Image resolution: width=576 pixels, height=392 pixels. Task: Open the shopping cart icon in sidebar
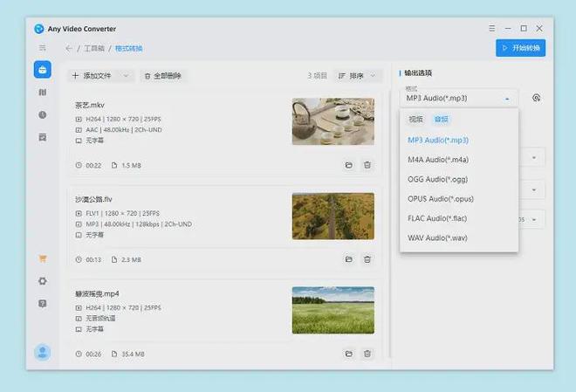42,258
